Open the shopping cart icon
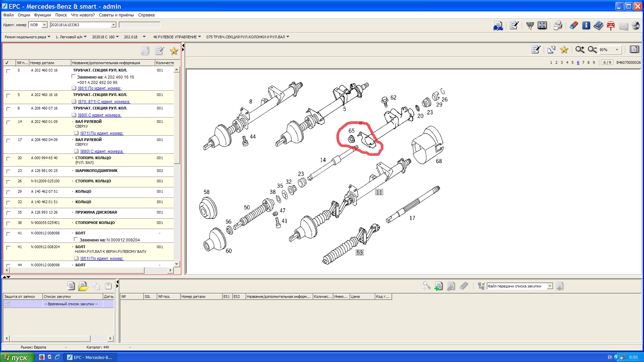Viewport: 644px width, 362px height. click(x=530, y=26)
